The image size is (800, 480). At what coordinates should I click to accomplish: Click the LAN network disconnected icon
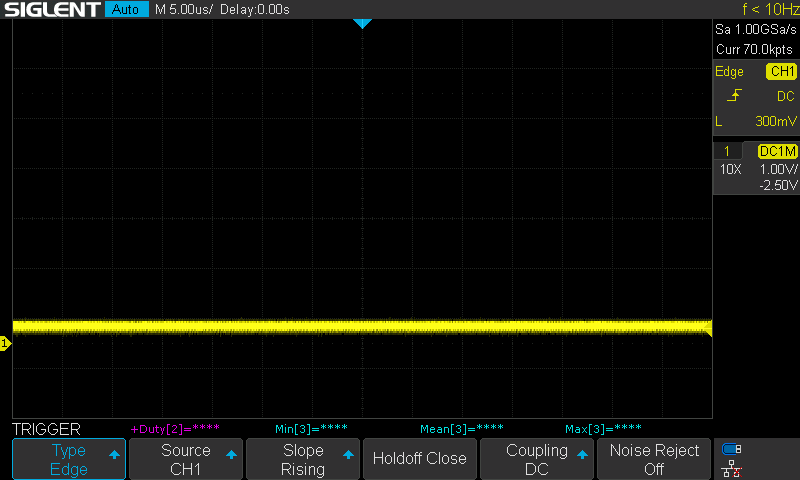point(732,468)
